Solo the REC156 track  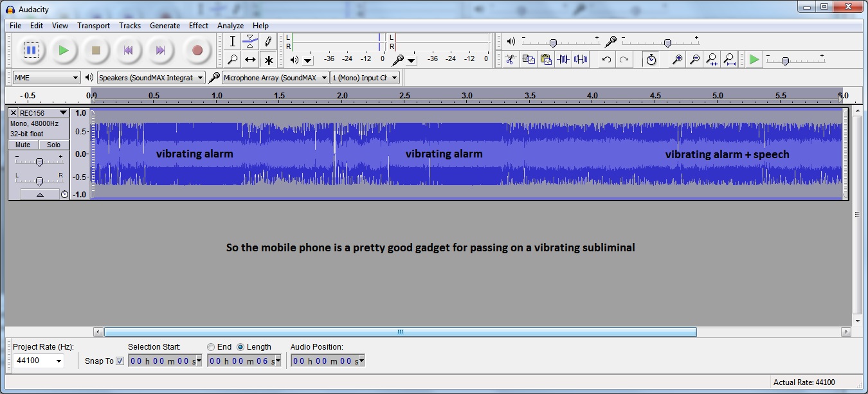[x=54, y=145]
